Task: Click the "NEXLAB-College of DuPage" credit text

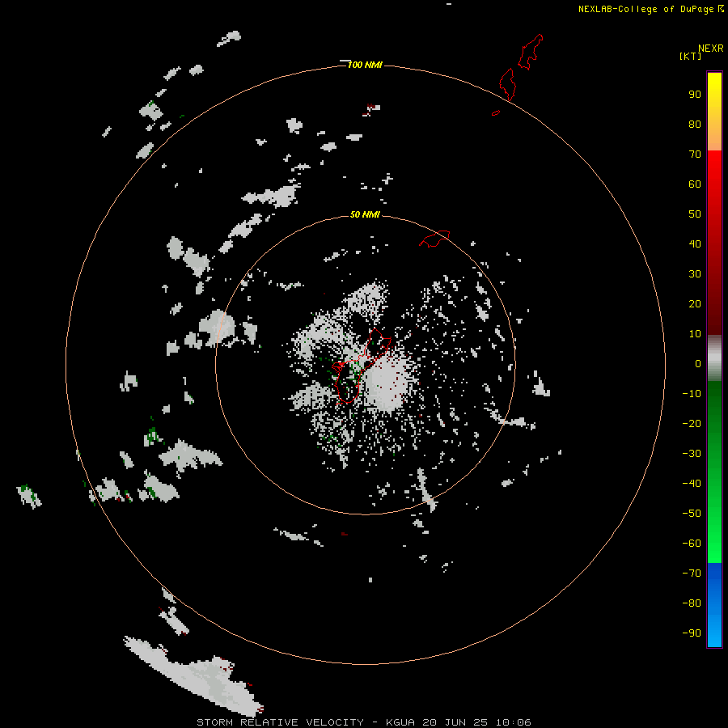Action: pos(645,9)
